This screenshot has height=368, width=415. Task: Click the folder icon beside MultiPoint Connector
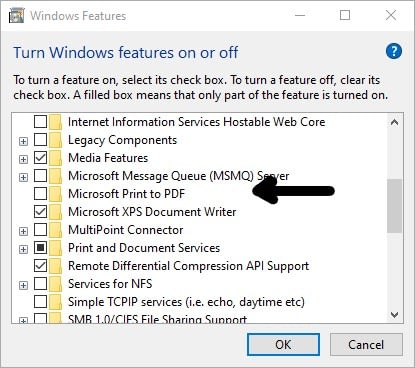tap(55, 230)
